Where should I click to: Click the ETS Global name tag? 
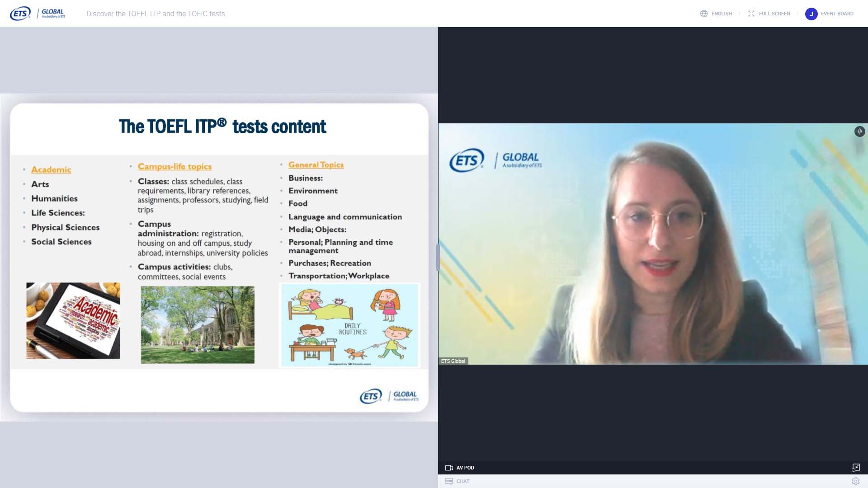[x=453, y=361]
